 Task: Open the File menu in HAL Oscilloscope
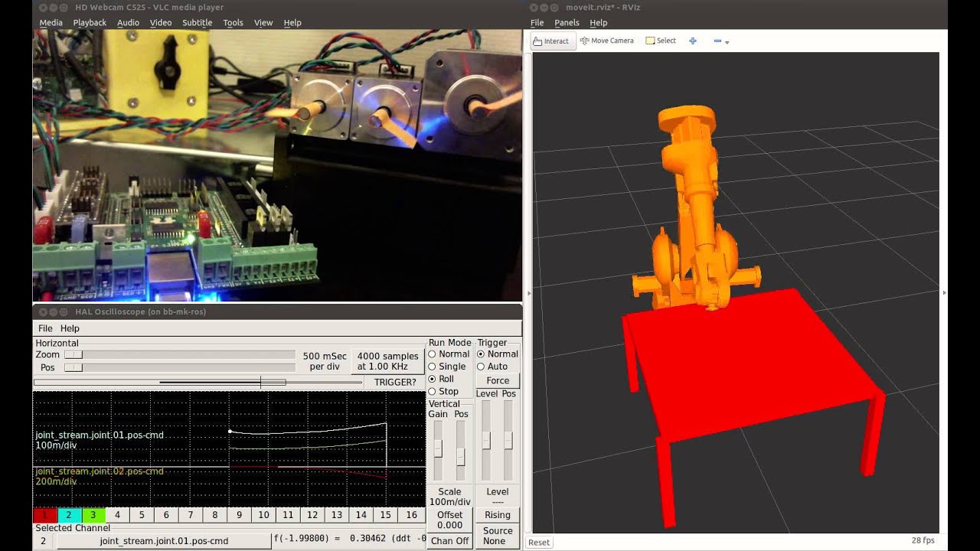45,328
